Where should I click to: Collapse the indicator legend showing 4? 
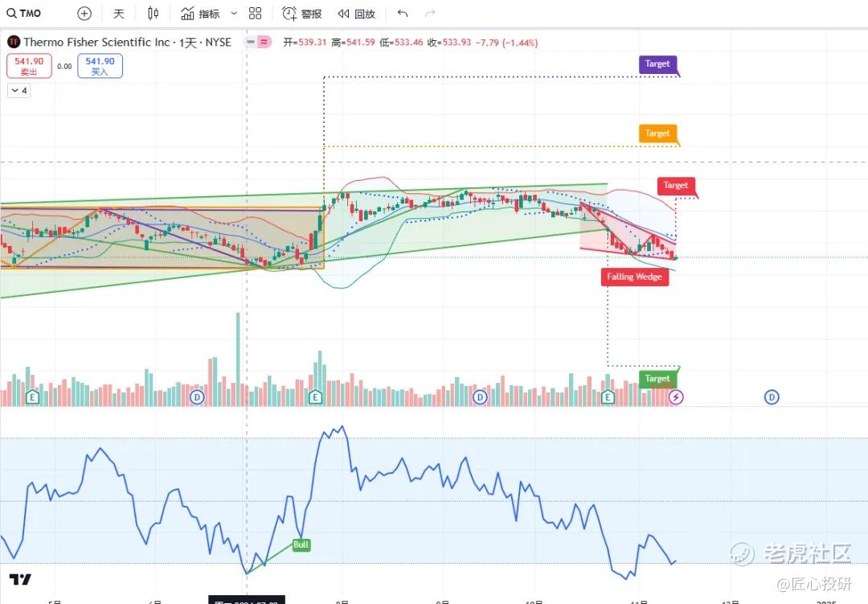pos(18,90)
